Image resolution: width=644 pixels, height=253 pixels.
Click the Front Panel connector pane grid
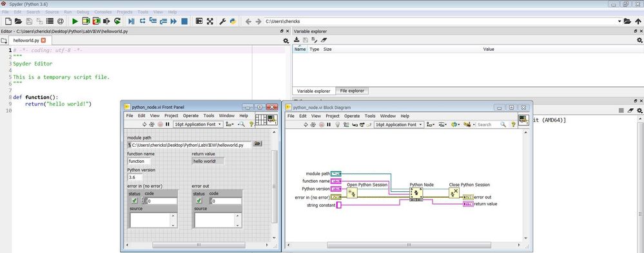click(x=261, y=119)
